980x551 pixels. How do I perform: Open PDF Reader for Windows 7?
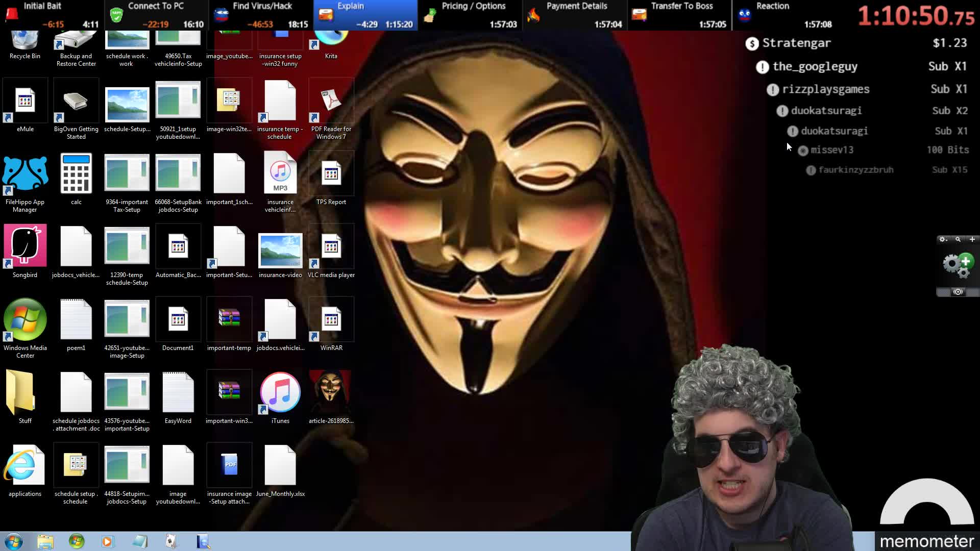331,101
